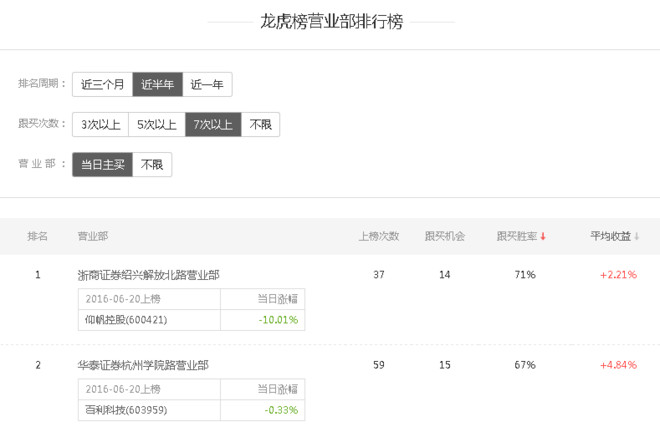Open stock 仰帆控股(600421)
Image resolution: width=660 pixels, height=427 pixels.
click(x=124, y=320)
